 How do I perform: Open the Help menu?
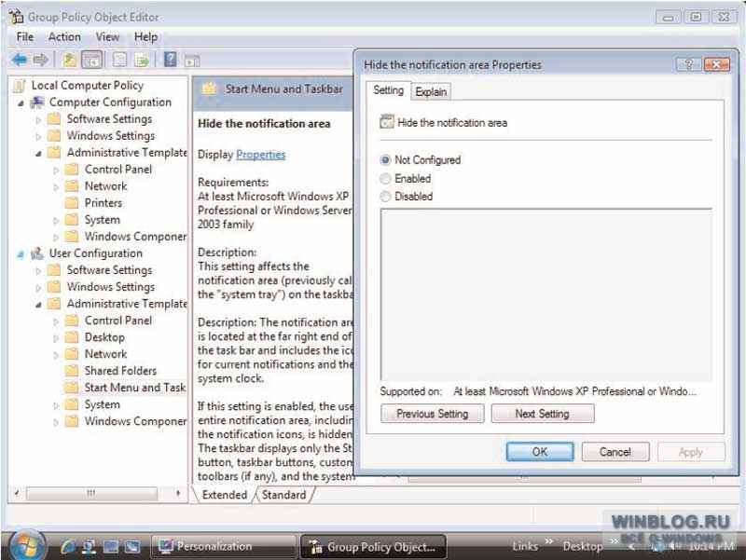point(145,37)
